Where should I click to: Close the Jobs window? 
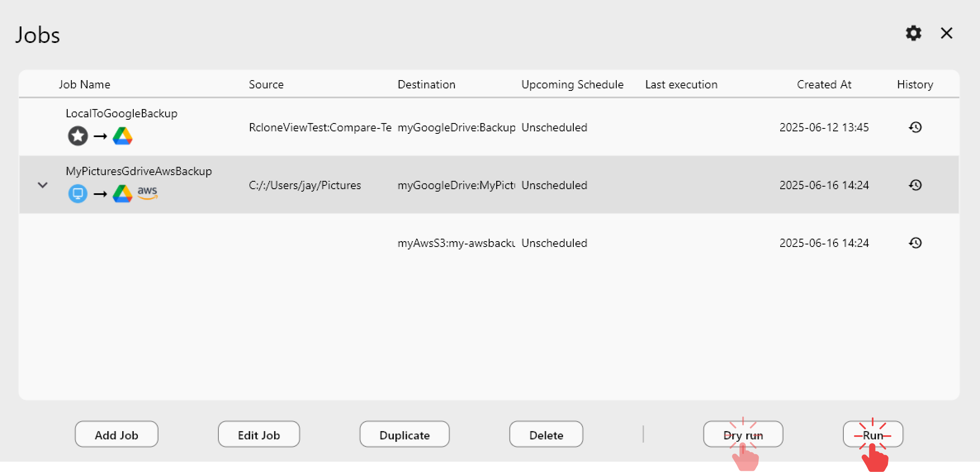pos(946,33)
